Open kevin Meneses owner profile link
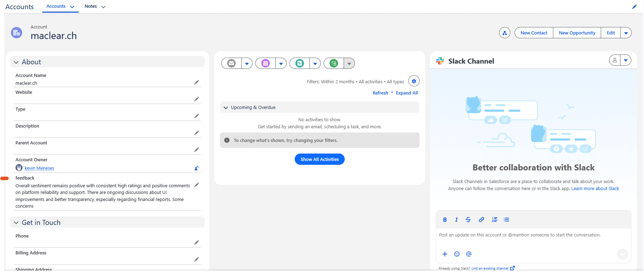The height and width of the screenshot is (273, 644). pos(39,168)
